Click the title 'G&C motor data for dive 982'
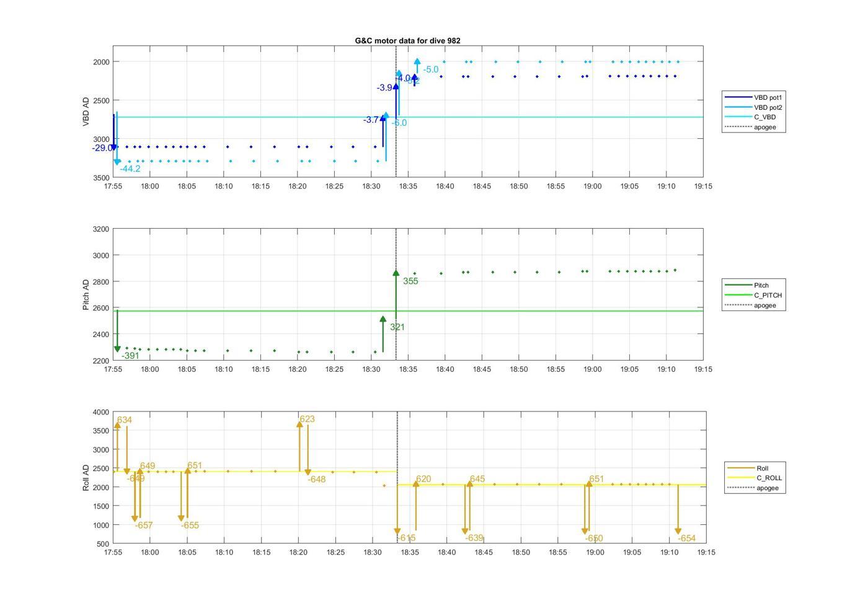 407,41
